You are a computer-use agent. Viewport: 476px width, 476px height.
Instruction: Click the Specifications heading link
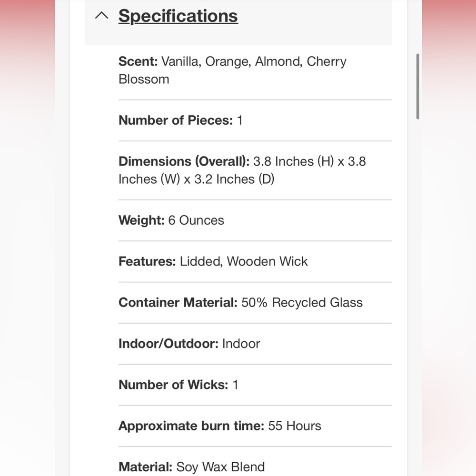pos(178,16)
